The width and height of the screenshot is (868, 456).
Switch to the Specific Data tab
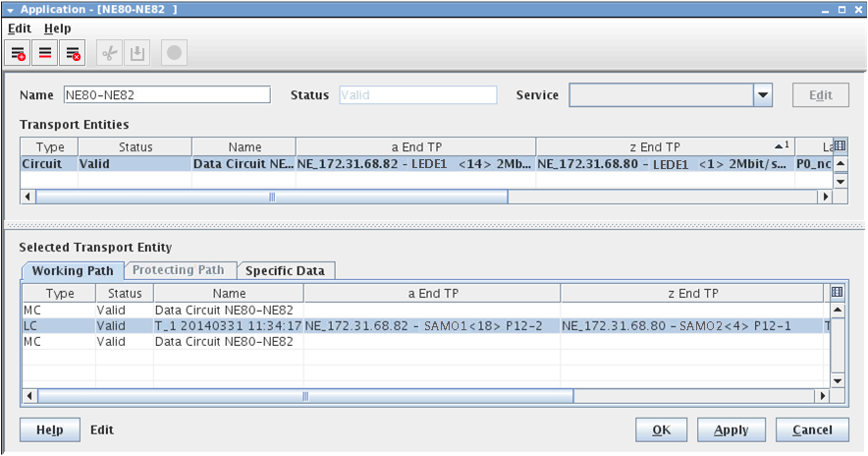click(286, 270)
